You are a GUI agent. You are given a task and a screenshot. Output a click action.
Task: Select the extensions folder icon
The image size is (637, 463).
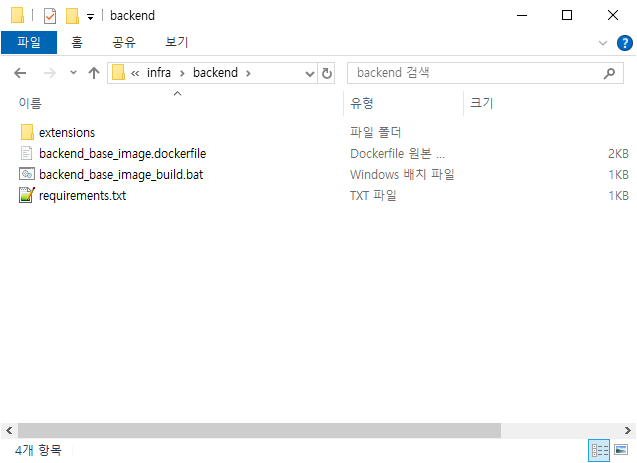[27, 132]
